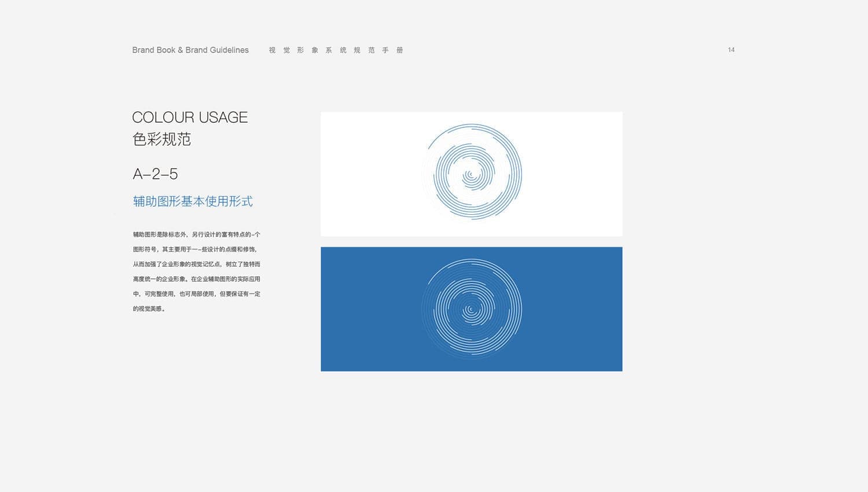The width and height of the screenshot is (868, 492).
Task: Select the innermost center of the white spiral
Action: 472,310
